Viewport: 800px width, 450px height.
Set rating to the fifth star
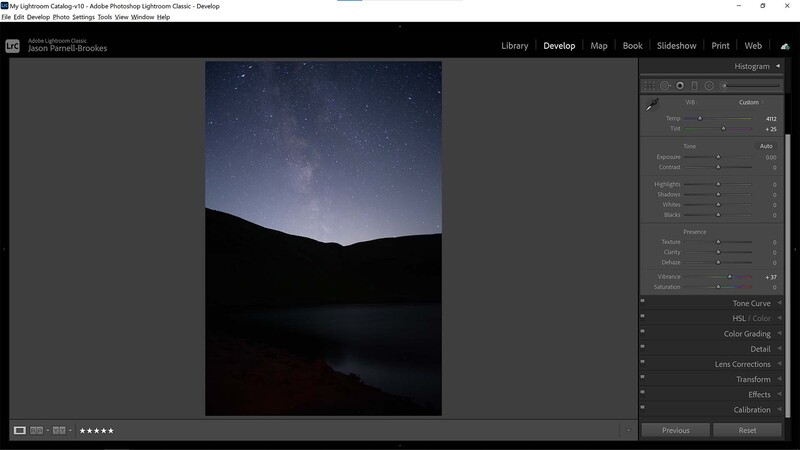click(x=111, y=431)
